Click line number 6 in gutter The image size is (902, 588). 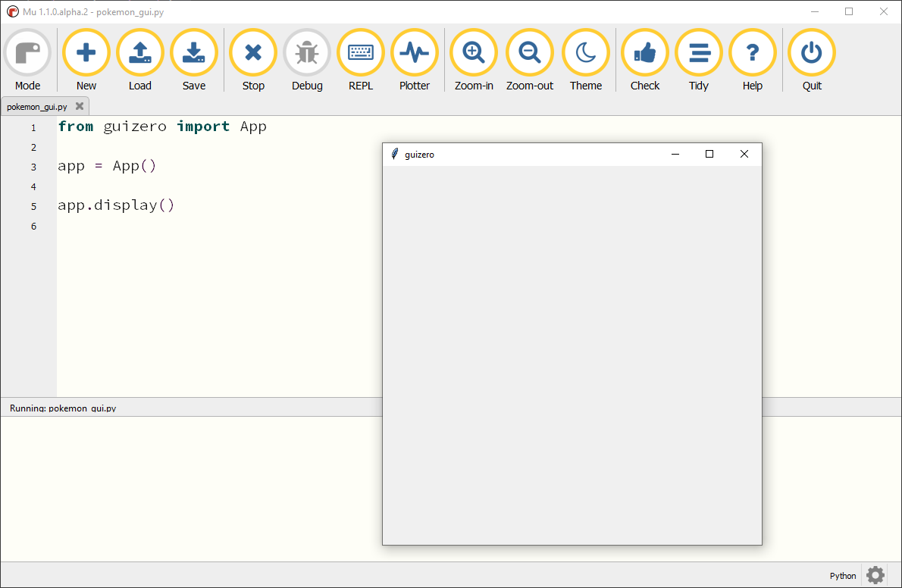click(x=33, y=226)
